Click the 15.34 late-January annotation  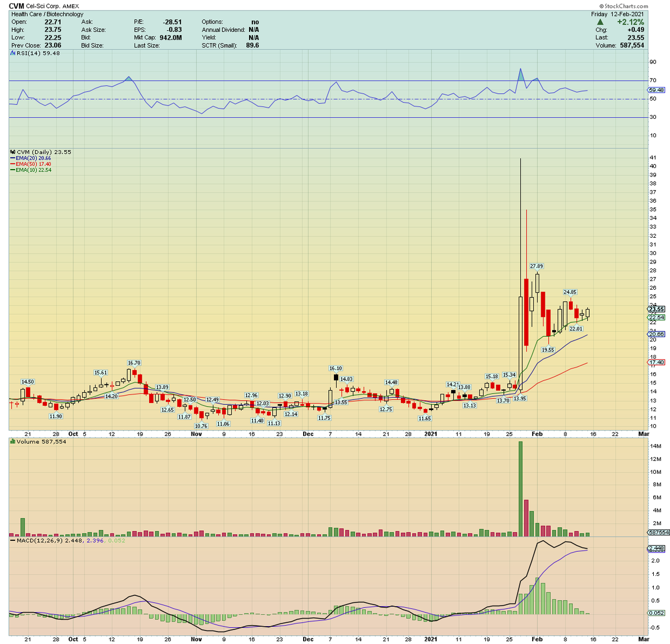[509, 374]
